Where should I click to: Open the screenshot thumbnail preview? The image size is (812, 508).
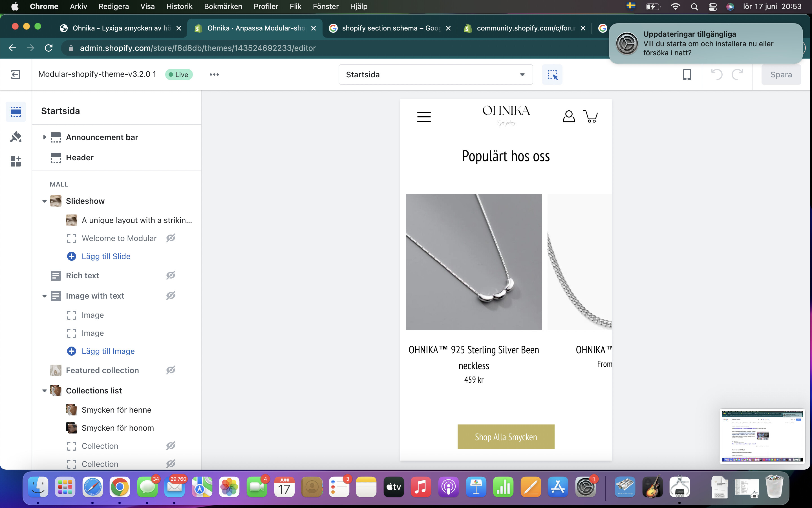tap(762, 436)
